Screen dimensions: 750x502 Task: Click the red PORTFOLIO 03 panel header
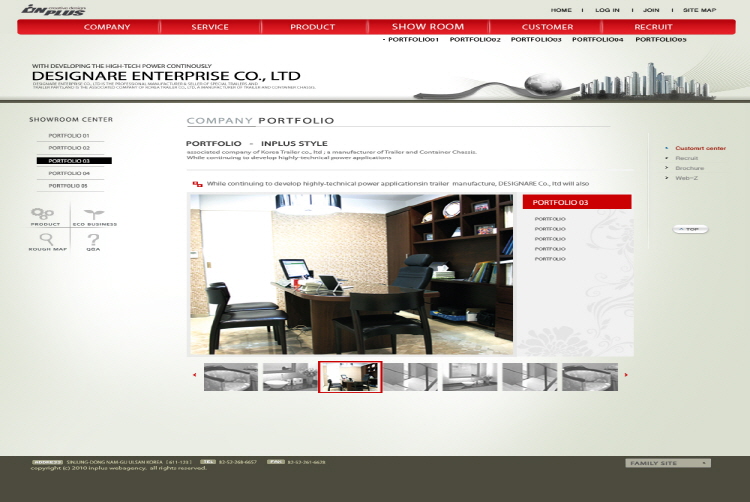coord(577,202)
